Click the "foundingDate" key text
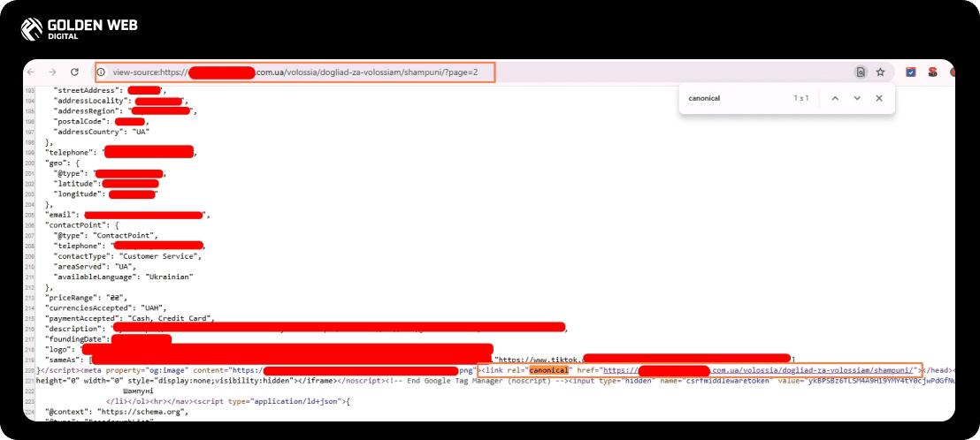Image resolution: width=980 pixels, height=440 pixels. (x=74, y=339)
